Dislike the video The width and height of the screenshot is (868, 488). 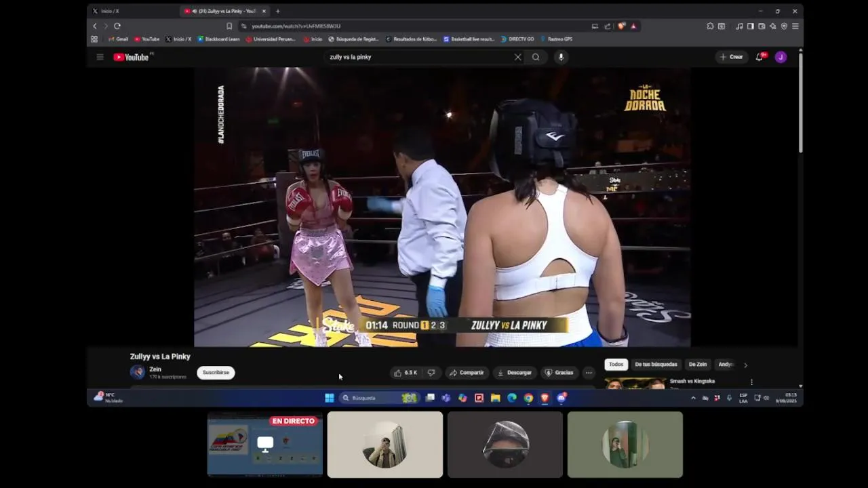[431, 372]
